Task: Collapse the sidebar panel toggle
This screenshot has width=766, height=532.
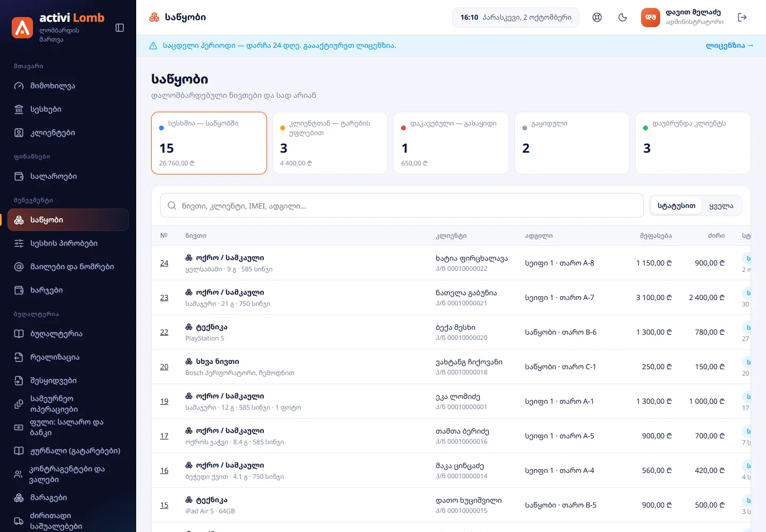Action: click(120, 28)
